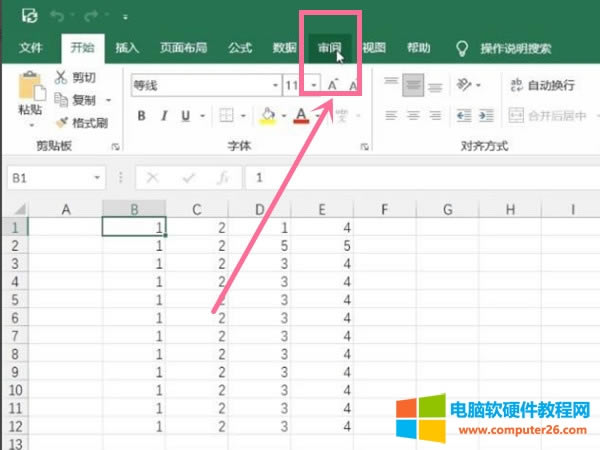Click 合并后居中 merge and center
This screenshot has width=600, height=450.
[548, 115]
